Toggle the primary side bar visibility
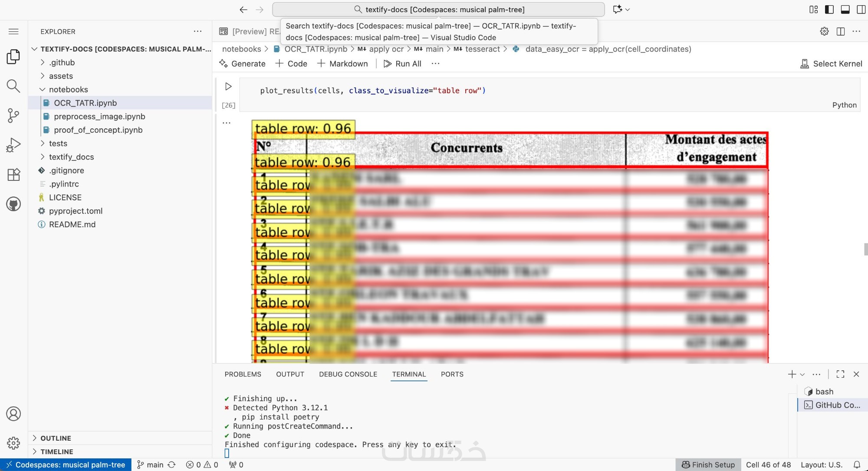 point(829,9)
